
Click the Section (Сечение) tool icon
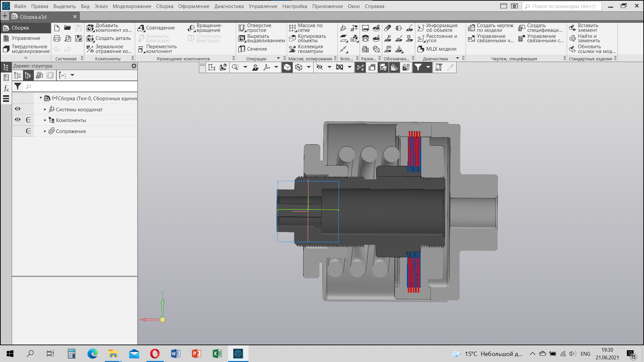pos(242,49)
